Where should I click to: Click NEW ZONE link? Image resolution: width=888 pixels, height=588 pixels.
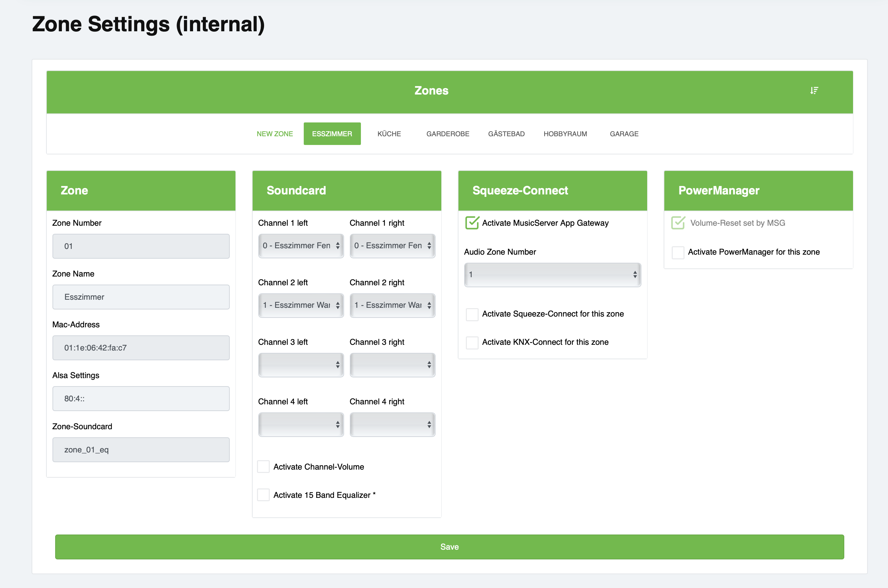pos(274,134)
